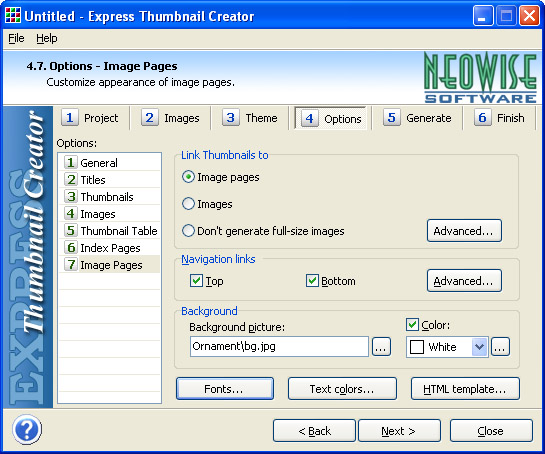The height and width of the screenshot is (454, 545).
Task: Close the window with the red X
Action: coord(529,16)
